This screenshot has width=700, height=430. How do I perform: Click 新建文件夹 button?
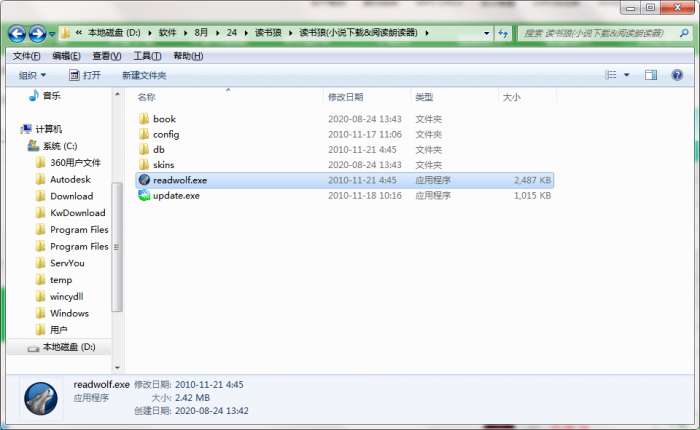click(144, 75)
